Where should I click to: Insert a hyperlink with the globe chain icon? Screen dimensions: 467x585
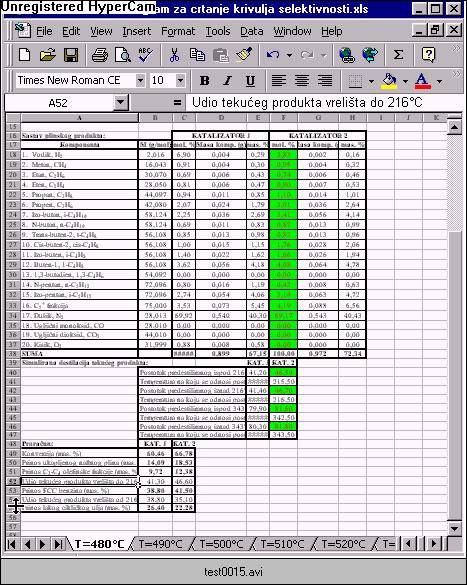tap(347, 55)
